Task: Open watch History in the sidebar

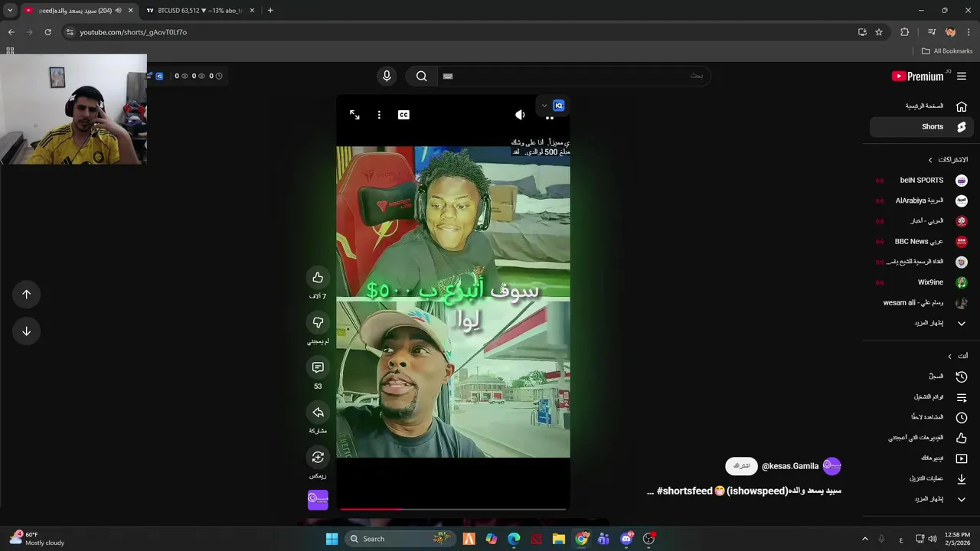Action: (921, 377)
